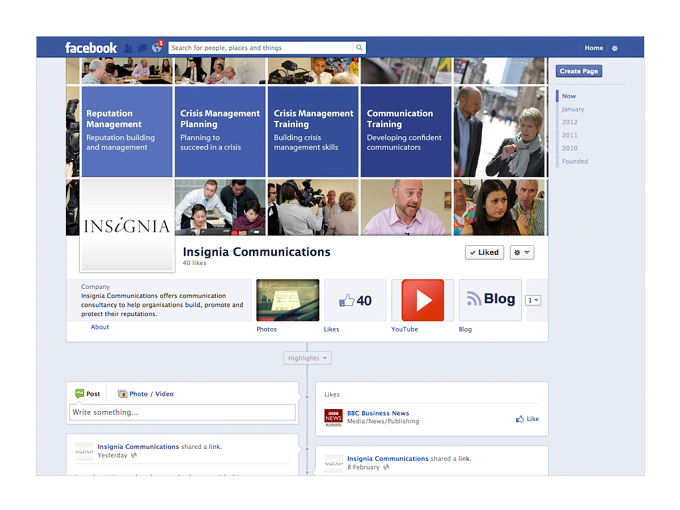680x510 pixels.
Task: Click the Insignia avatar in 8 February post
Action: pyautogui.click(x=333, y=463)
